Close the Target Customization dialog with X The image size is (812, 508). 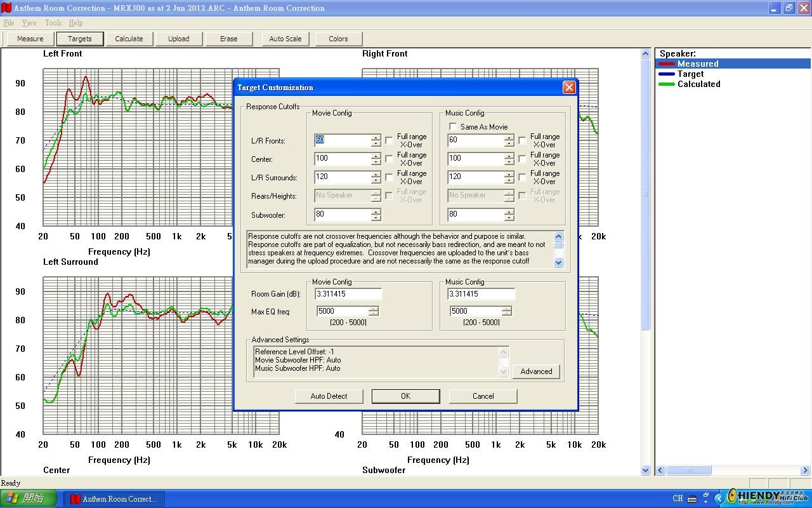coord(569,87)
